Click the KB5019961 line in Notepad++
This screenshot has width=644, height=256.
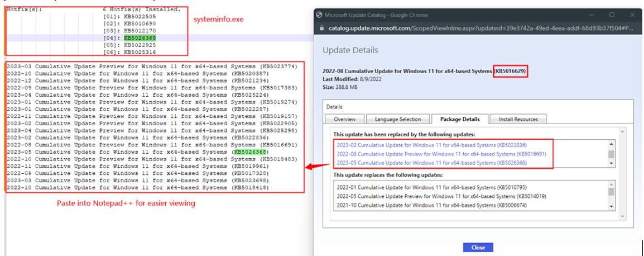coord(138,166)
